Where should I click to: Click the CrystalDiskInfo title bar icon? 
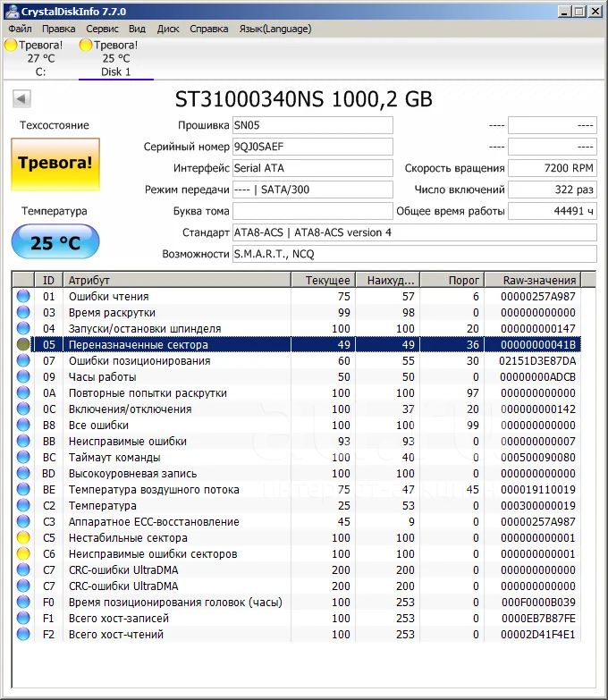coord(12,11)
